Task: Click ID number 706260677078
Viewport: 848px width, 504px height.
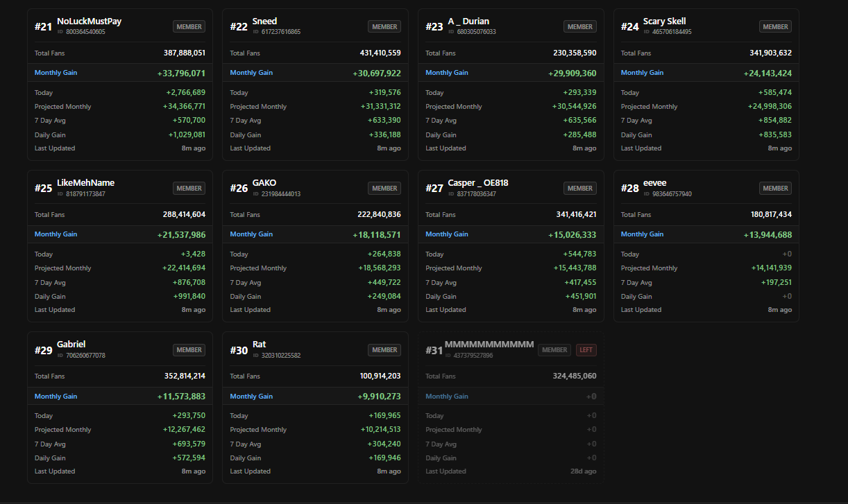Action: pyautogui.click(x=85, y=355)
